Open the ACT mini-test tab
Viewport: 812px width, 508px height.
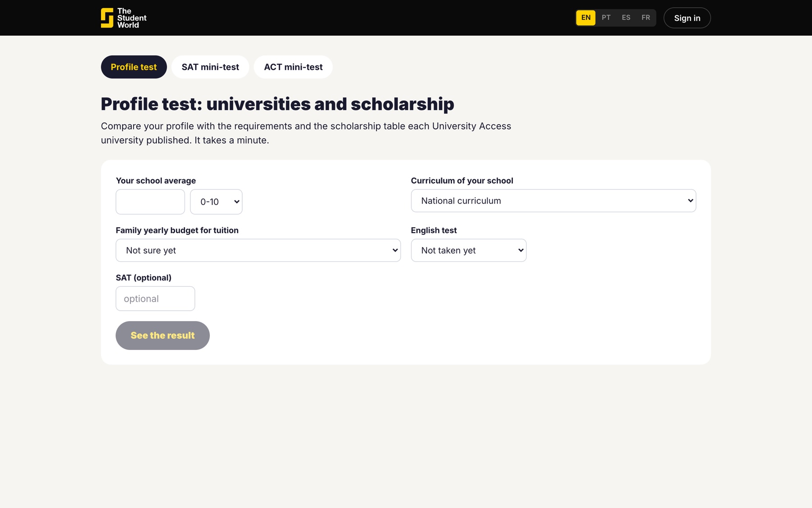(x=293, y=67)
